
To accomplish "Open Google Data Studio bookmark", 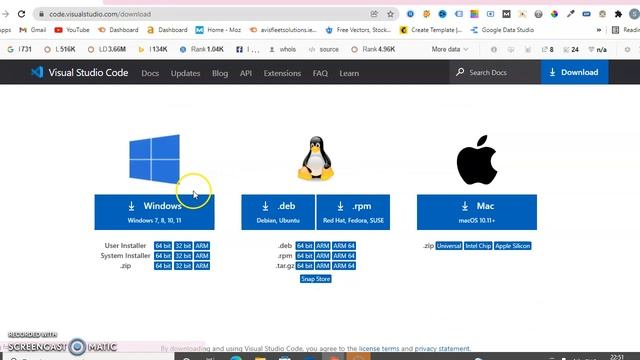I will (x=502, y=30).
